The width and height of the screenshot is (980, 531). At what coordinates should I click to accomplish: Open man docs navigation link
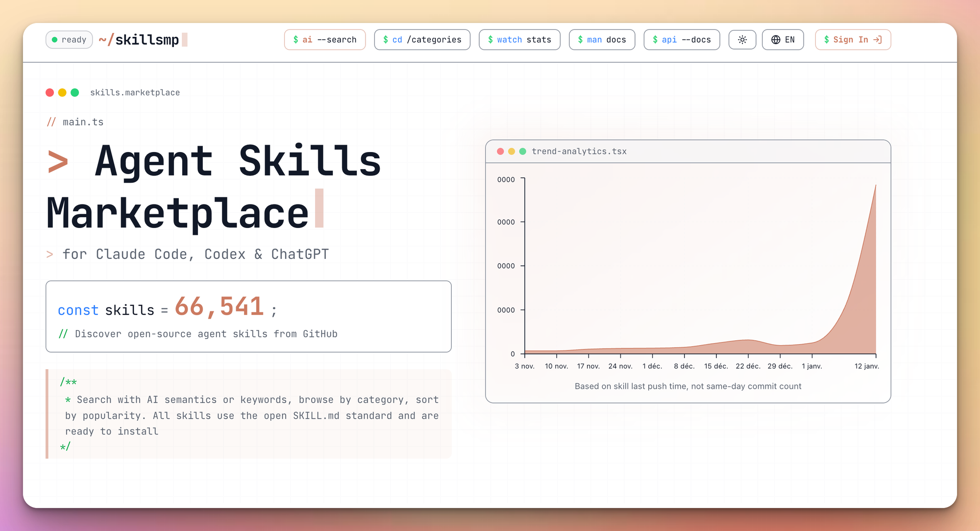(602, 40)
